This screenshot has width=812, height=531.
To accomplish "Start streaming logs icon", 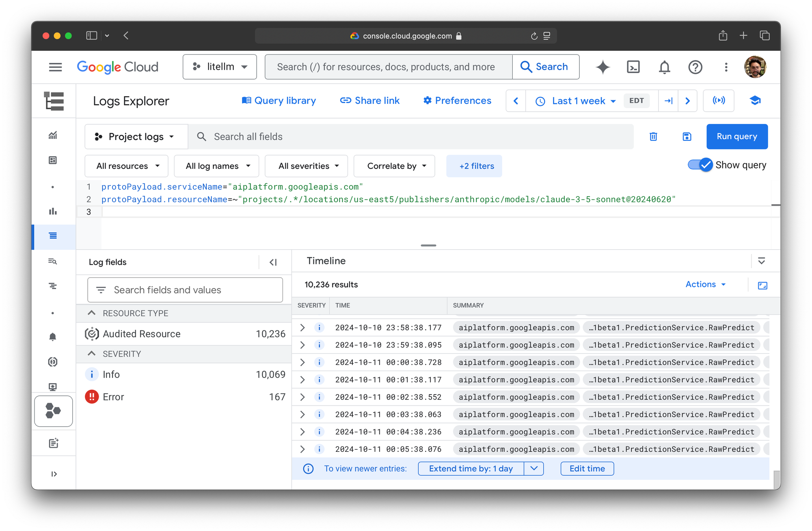I will click(x=719, y=101).
